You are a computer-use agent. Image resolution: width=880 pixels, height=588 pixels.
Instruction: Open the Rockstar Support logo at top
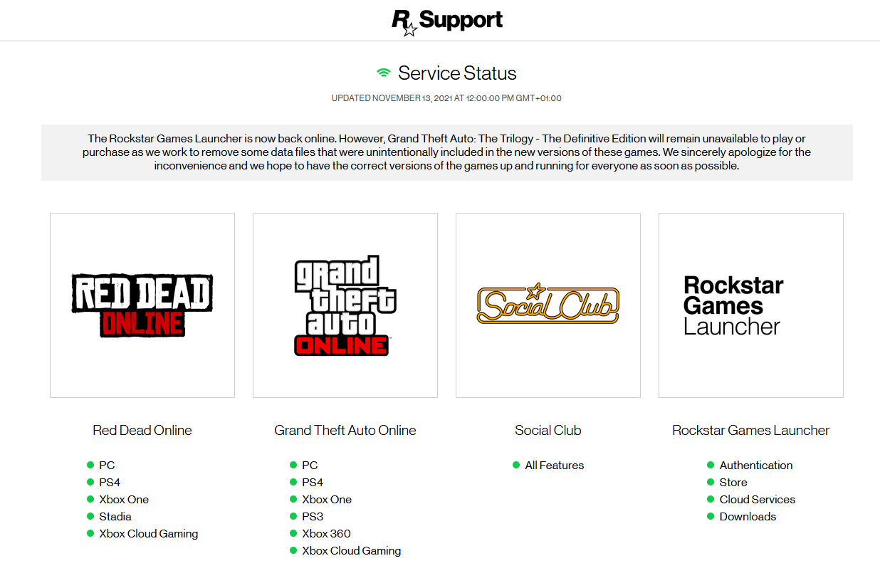click(x=447, y=21)
